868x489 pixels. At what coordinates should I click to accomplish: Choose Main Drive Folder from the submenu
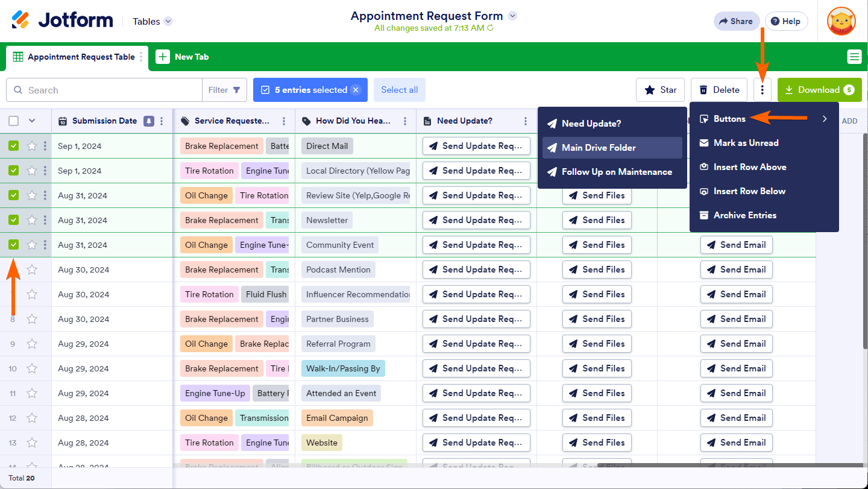612,148
